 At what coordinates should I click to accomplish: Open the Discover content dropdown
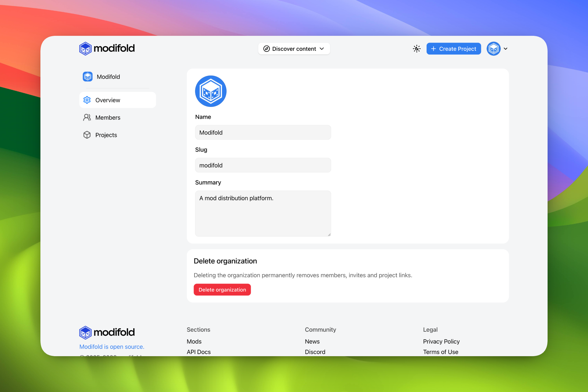pos(294,49)
